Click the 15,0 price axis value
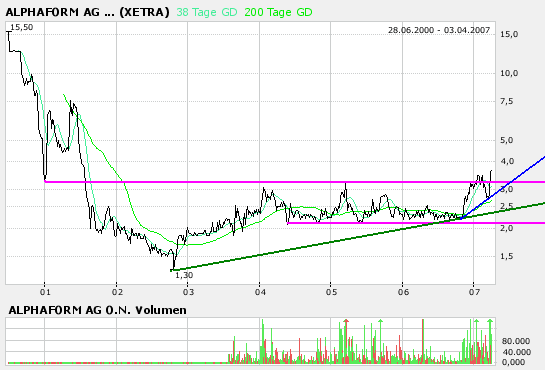The height and width of the screenshot is (370, 545). [509, 34]
